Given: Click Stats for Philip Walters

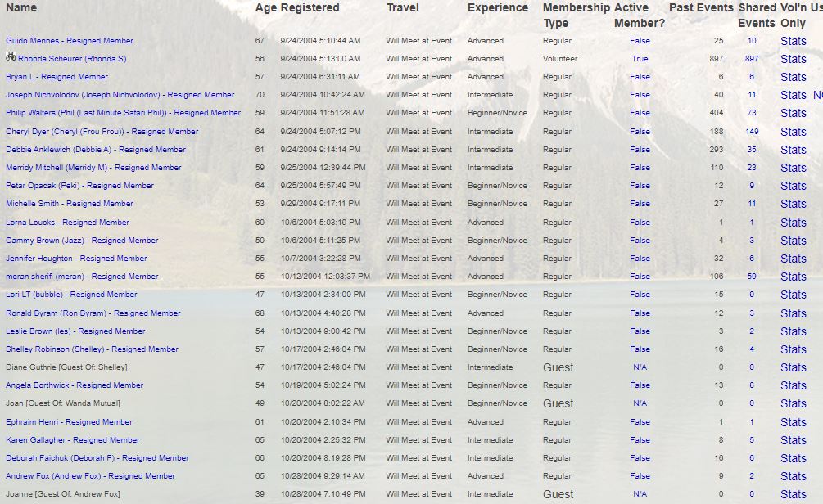Looking at the screenshot, I should coord(793,113).
